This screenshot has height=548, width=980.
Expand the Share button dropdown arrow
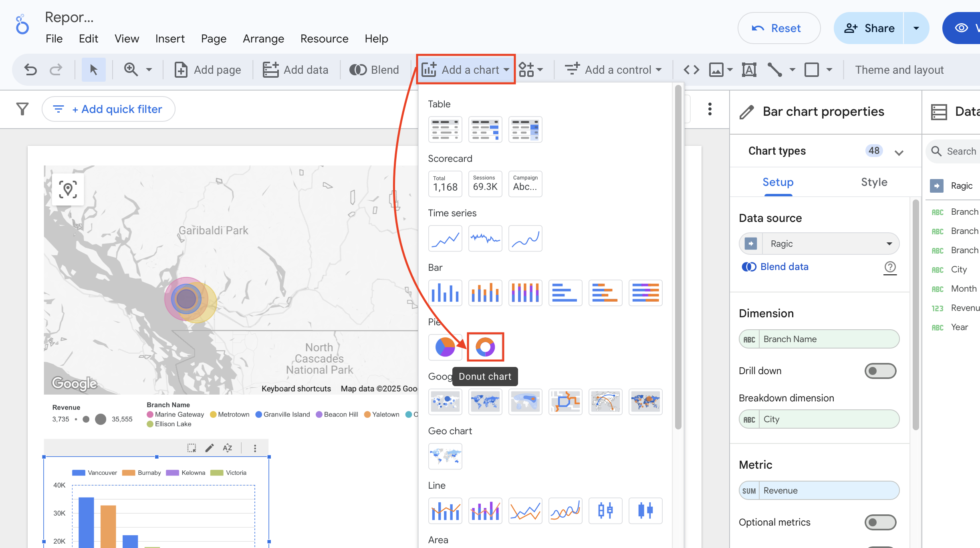click(916, 28)
